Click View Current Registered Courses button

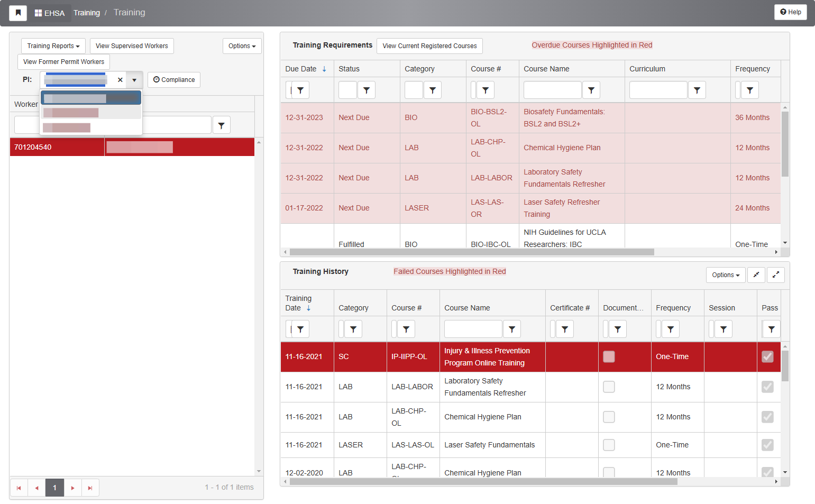coord(429,46)
